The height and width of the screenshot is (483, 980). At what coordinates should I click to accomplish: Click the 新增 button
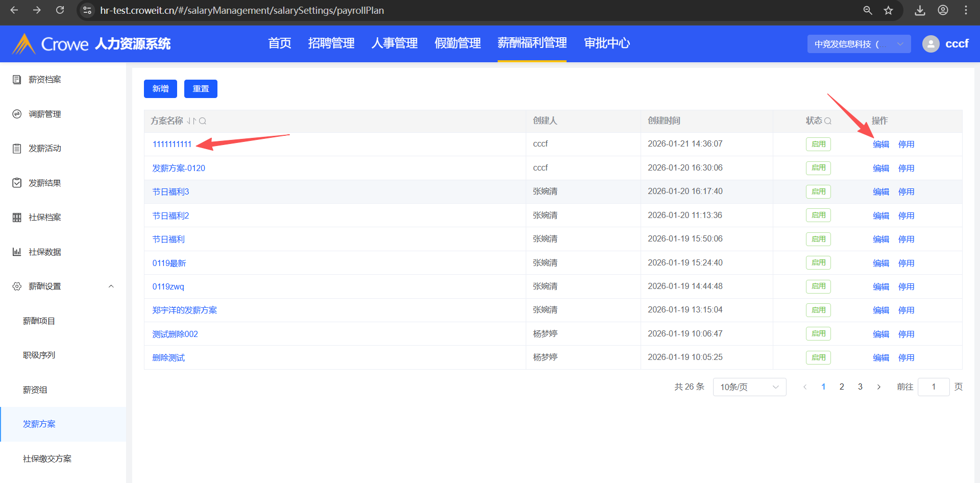pyautogui.click(x=160, y=89)
